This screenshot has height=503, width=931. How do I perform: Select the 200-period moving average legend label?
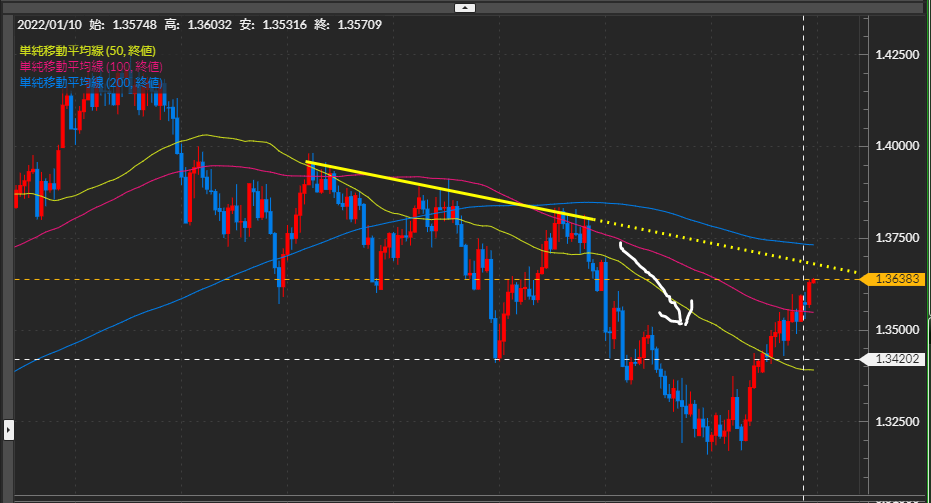click(90, 82)
